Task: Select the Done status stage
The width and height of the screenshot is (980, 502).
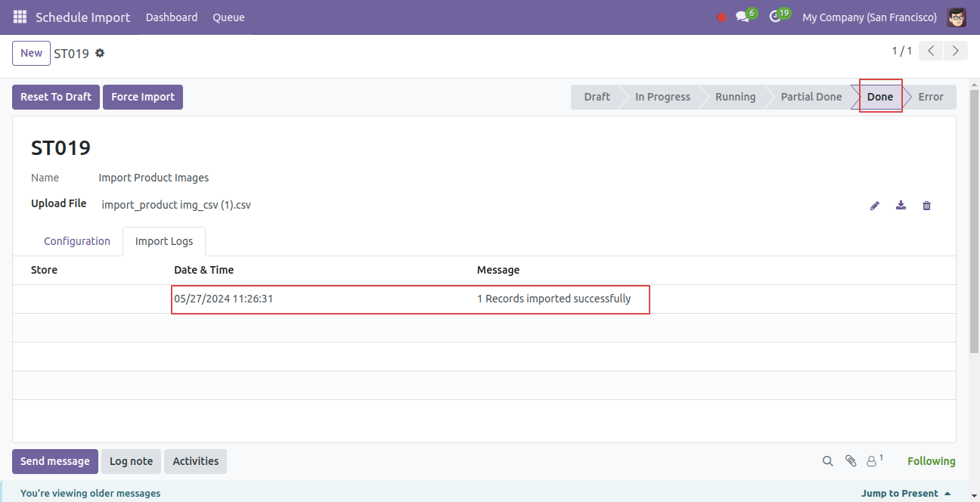Action: (x=880, y=97)
